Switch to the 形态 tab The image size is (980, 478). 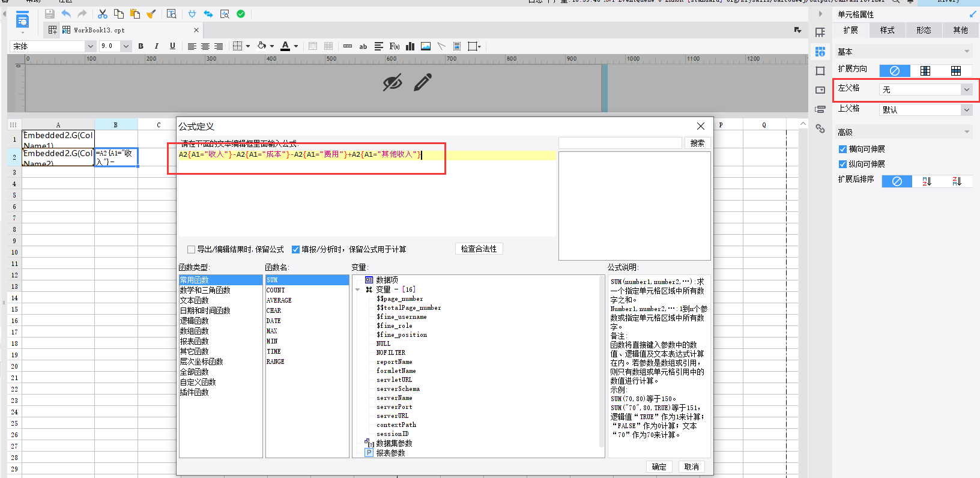click(x=924, y=30)
